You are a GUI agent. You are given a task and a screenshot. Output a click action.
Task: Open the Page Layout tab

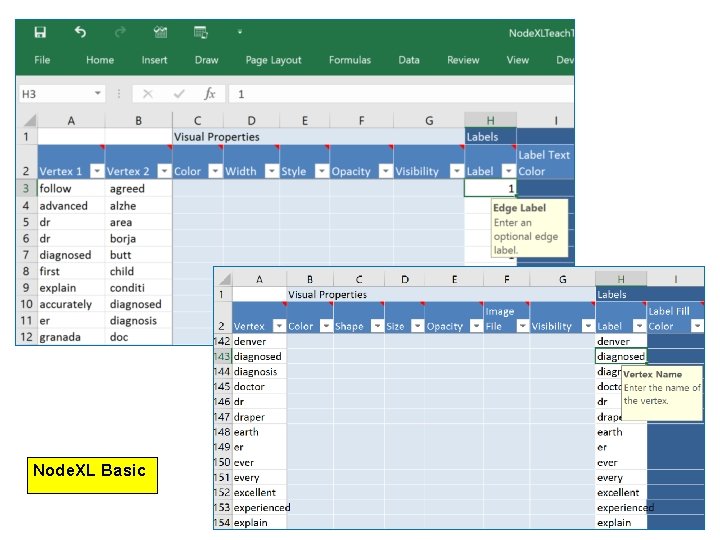pos(273,60)
